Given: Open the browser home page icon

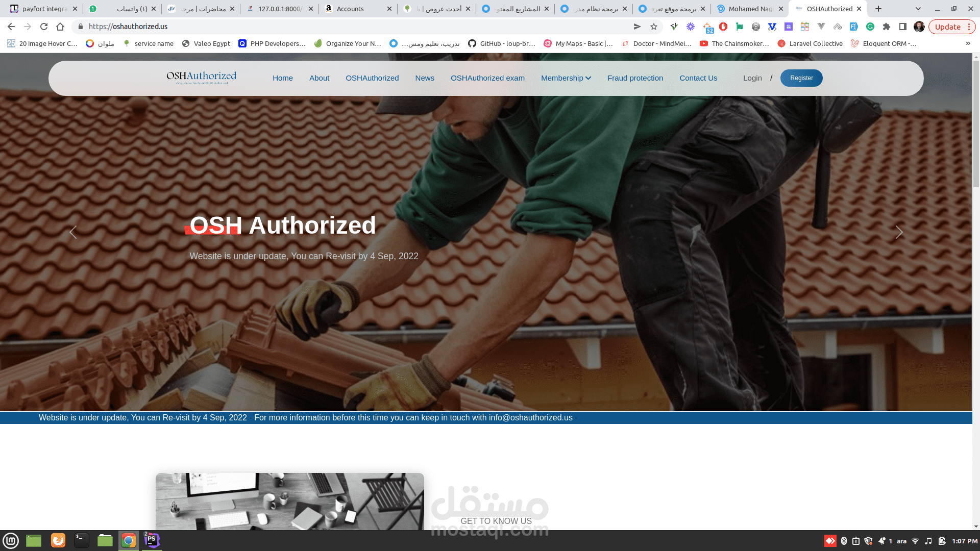Looking at the screenshot, I should click(x=60, y=27).
